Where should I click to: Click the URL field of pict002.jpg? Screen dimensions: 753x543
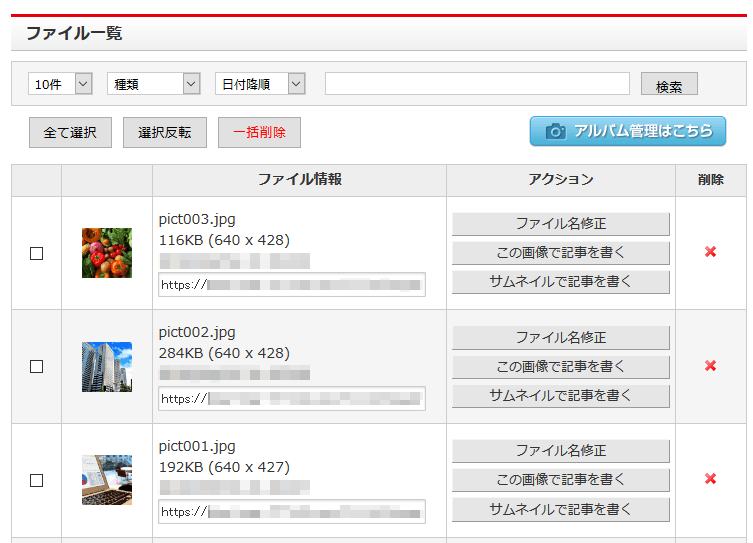292,398
